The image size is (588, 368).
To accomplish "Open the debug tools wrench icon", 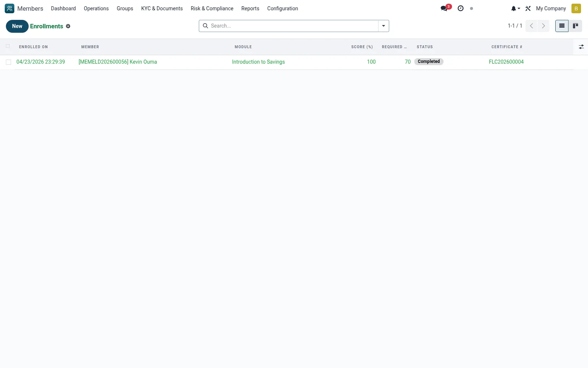I will point(528,8).
